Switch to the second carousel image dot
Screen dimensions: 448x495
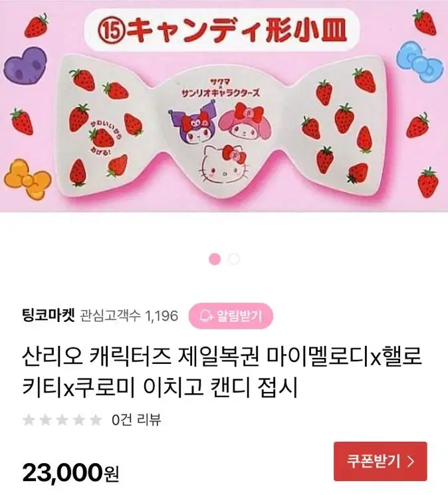(234, 259)
